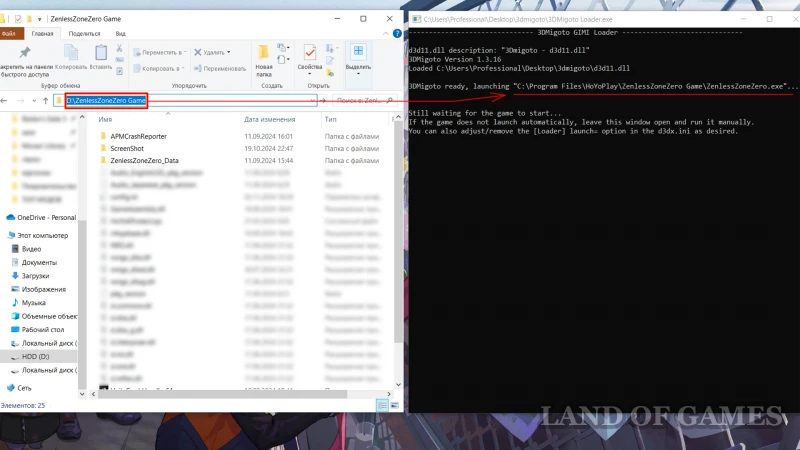
Task: Select the ScreenShot folder
Action: pyautogui.click(x=127, y=148)
